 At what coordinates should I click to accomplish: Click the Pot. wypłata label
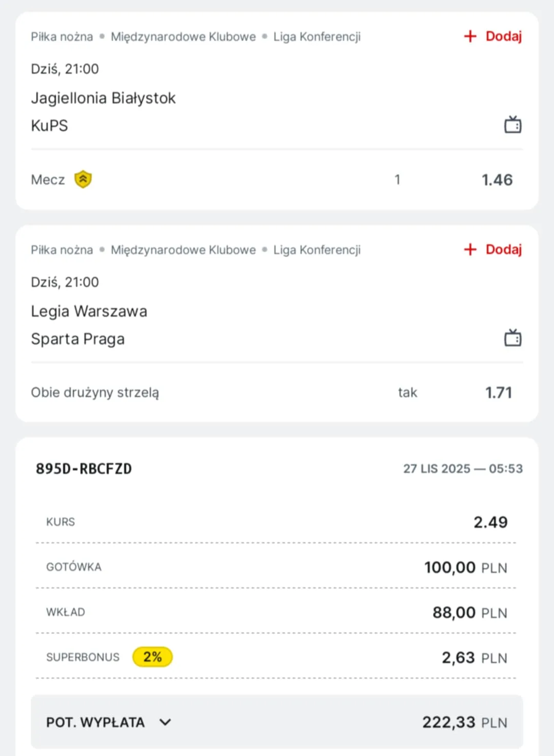coord(95,722)
